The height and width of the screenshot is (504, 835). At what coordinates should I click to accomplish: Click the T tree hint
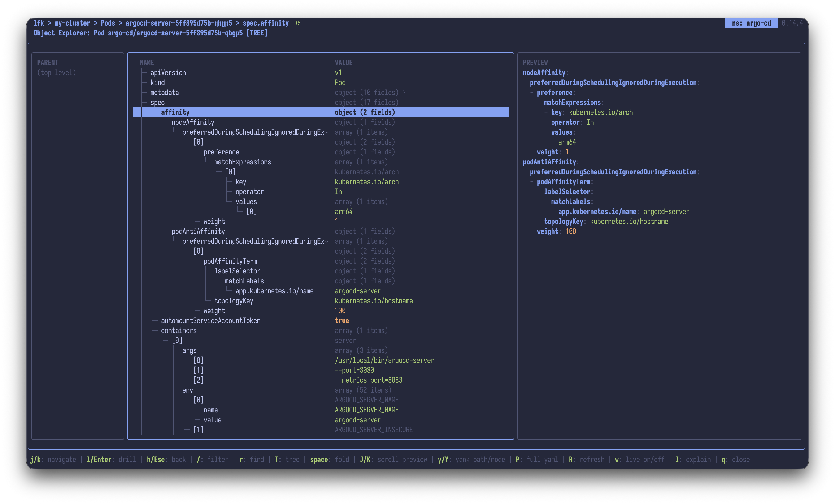click(x=287, y=460)
